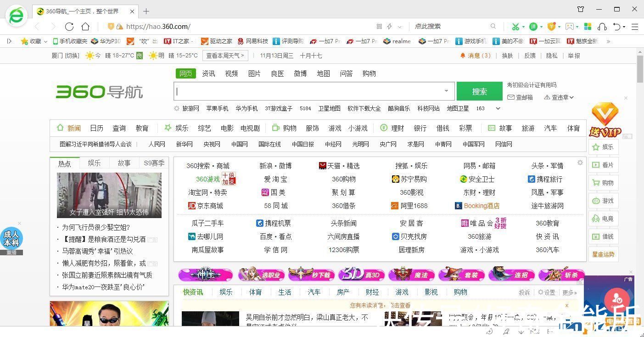The width and height of the screenshot is (644, 337).
Task: Switch to the S9赛季 tab
Action: [154, 163]
